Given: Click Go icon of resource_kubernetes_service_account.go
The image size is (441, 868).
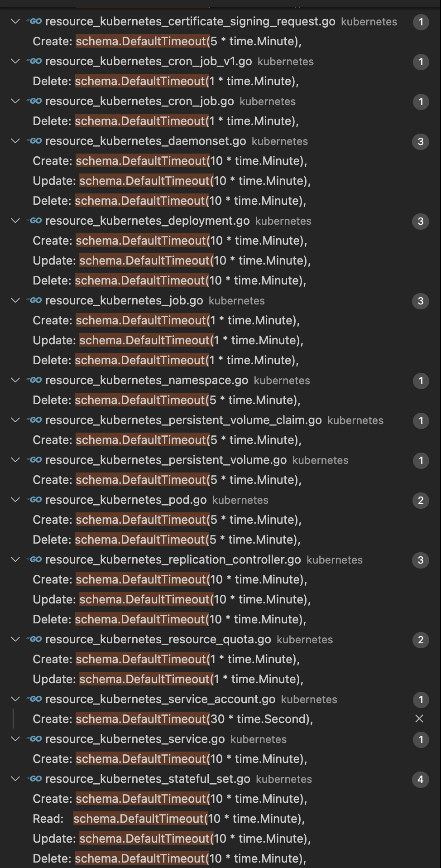Looking at the screenshot, I should [x=34, y=699].
